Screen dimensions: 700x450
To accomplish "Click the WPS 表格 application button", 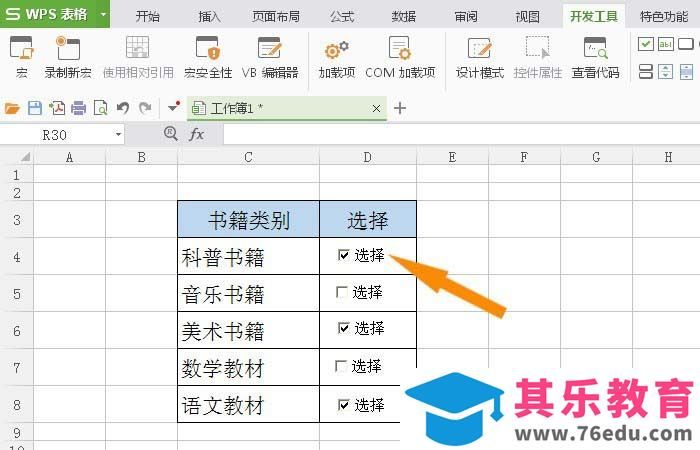I will [x=47, y=14].
